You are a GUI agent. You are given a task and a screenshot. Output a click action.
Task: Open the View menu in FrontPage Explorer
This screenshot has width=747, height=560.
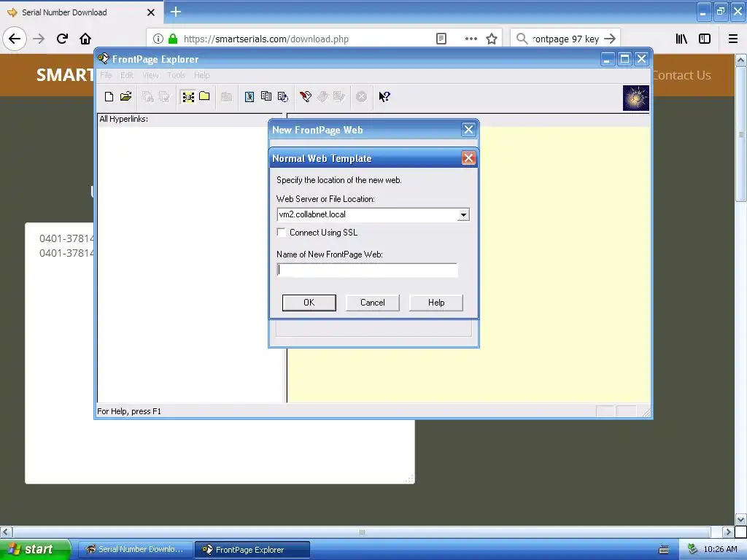pos(150,75)
